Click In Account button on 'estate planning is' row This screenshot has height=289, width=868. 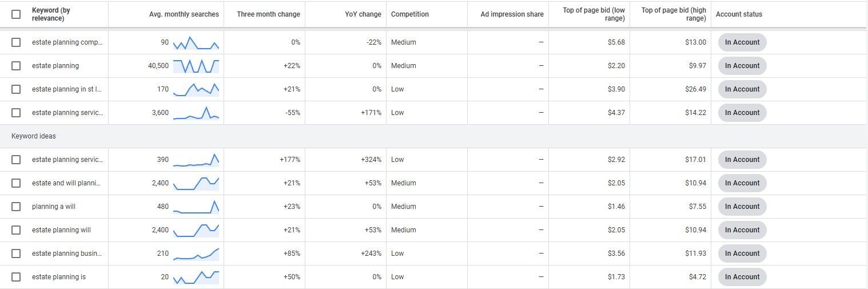742,277
